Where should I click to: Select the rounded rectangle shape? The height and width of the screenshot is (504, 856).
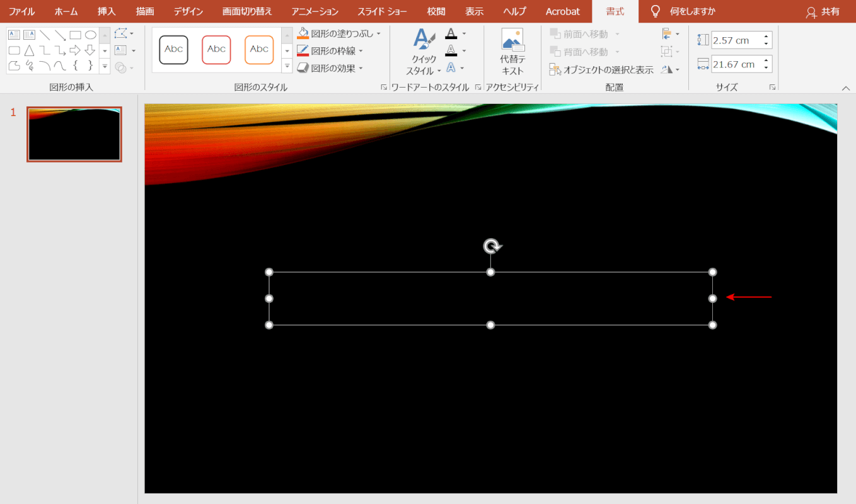tap(14, 50)
